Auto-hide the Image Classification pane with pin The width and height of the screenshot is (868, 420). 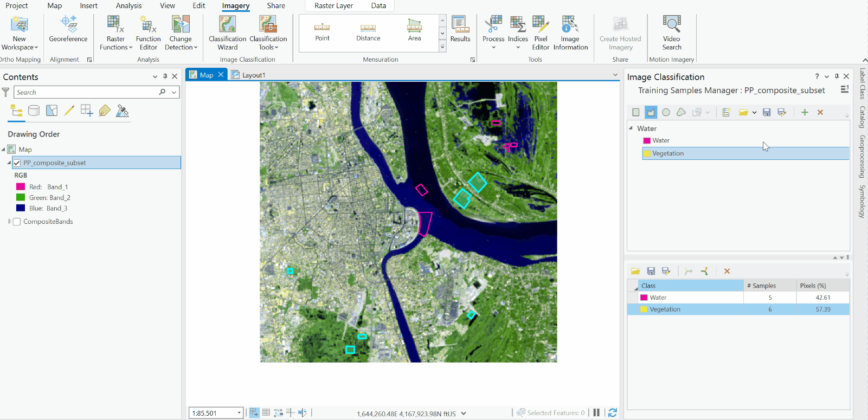point(837,76)
